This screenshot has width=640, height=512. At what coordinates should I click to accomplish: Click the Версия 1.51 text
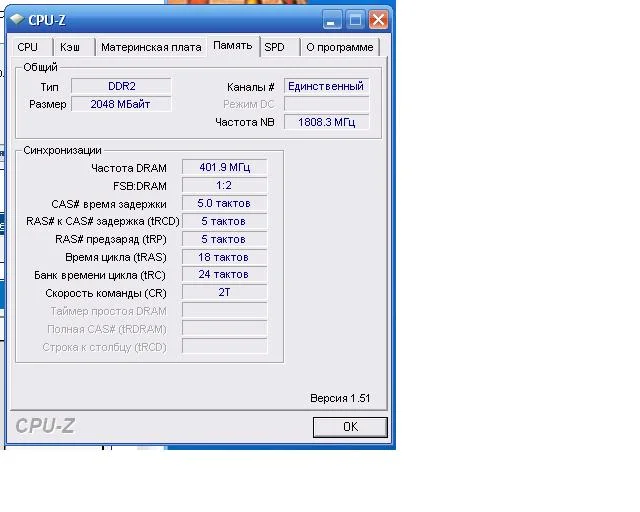coord(340,398)
